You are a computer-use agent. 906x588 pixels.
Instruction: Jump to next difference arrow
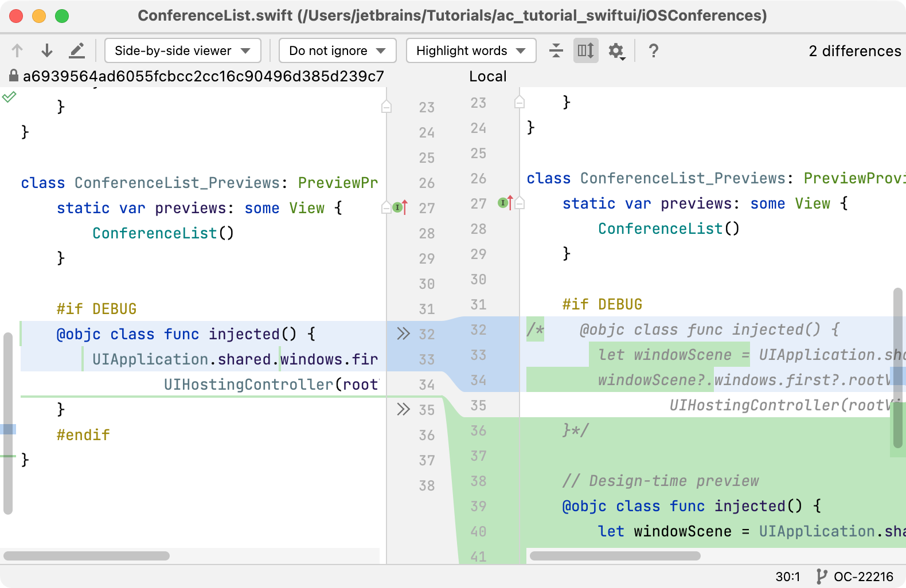(47, 51)
